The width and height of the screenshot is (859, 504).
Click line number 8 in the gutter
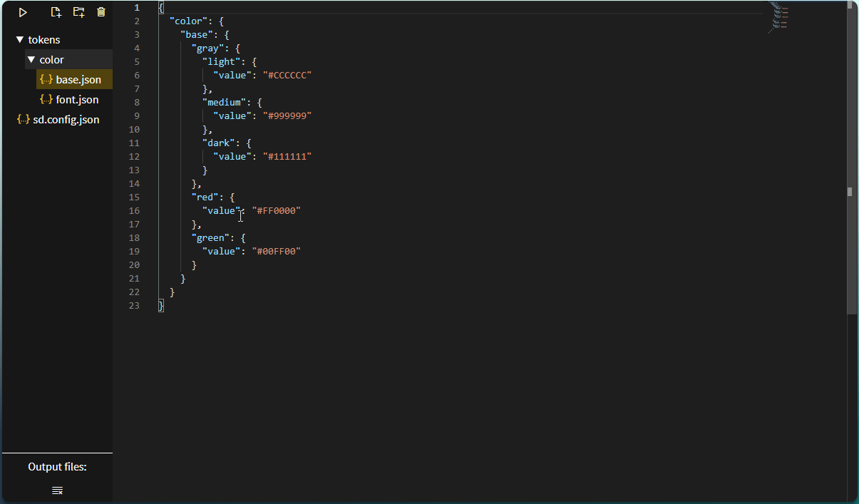136,103
